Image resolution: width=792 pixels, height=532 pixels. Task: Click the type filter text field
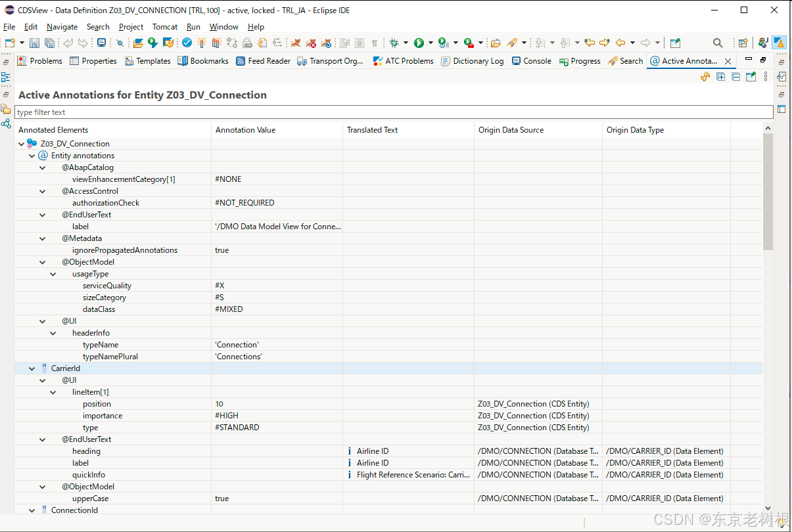click(197, 112)
